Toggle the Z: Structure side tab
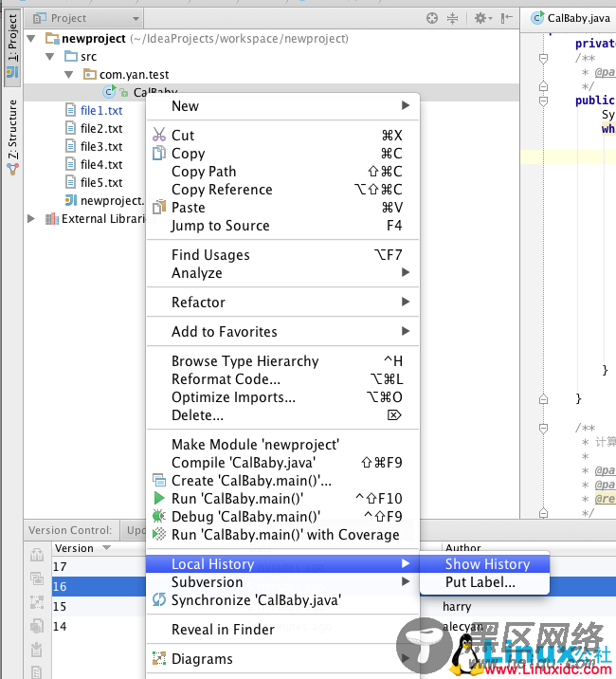 (12, 137)
